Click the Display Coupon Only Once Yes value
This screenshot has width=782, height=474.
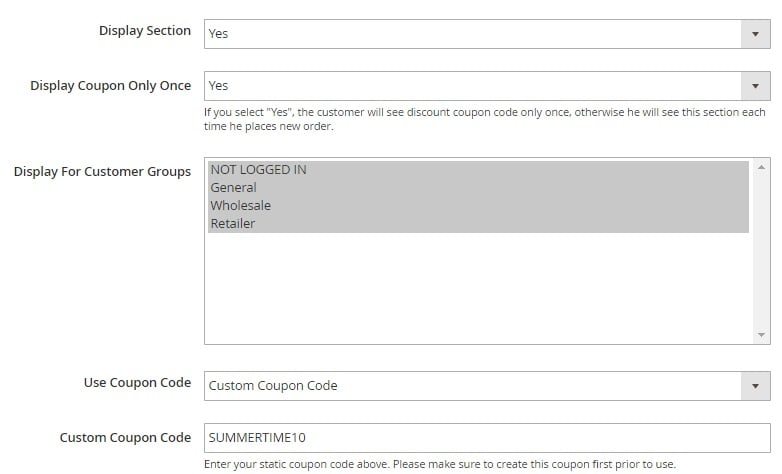[218, 86]
